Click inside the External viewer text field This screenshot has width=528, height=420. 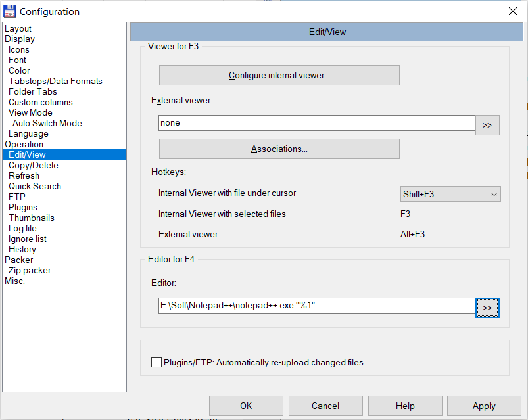pyautogui.click(x=316, y=123)
